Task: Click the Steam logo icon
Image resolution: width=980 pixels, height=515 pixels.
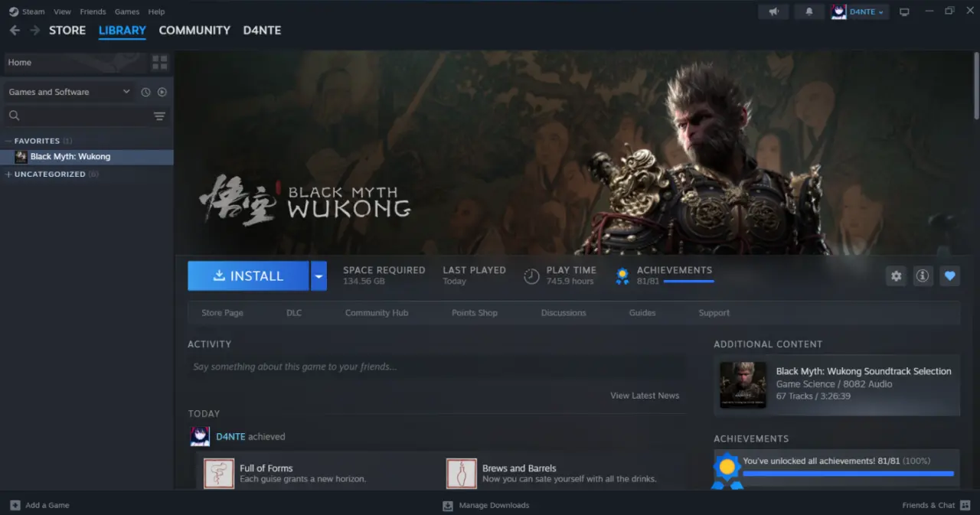Action: (x=14, y=11)
